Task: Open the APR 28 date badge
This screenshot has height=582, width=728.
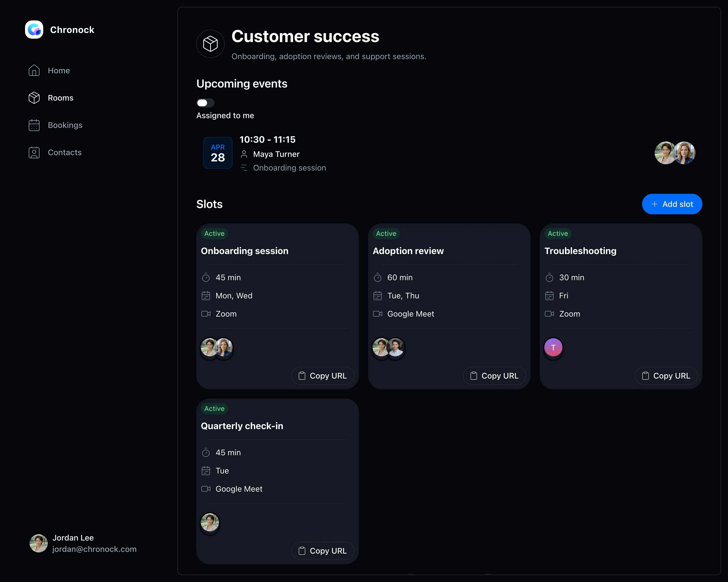Action: 218,153
